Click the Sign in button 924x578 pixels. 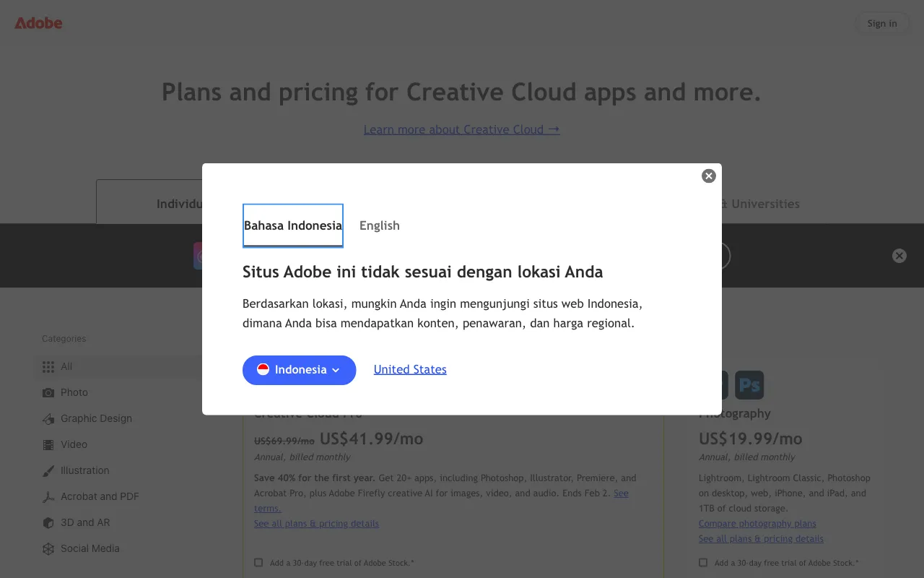[882, 23]
